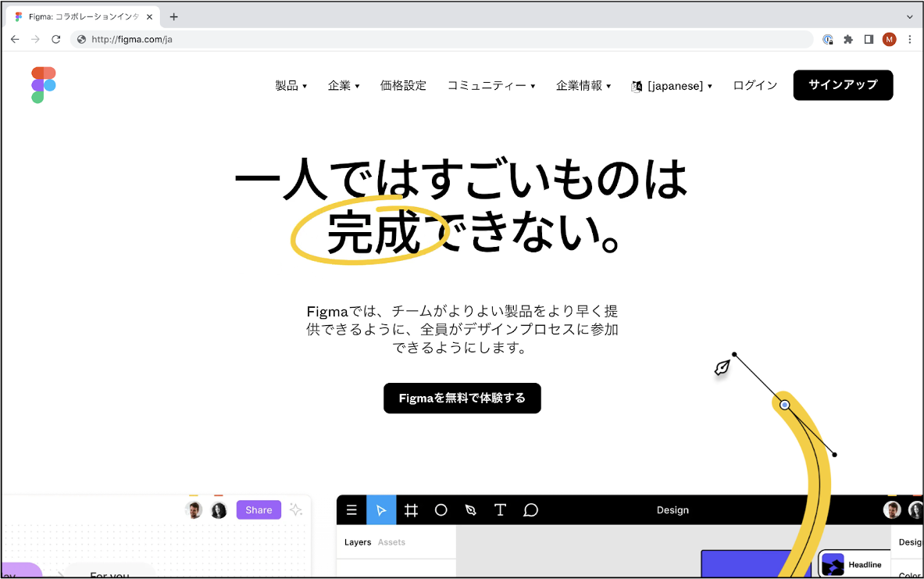The height and width of the screenshot is (579, 924).
Task: Select the Text tool
Action: [500, 509]
